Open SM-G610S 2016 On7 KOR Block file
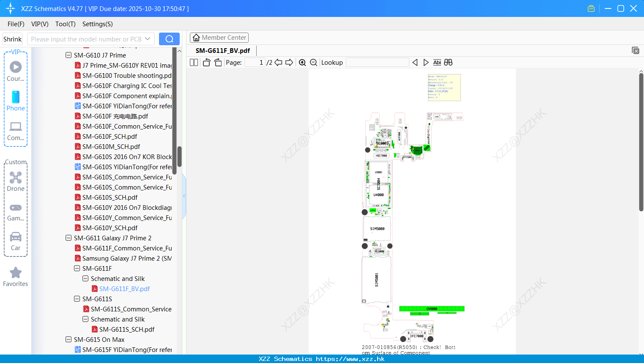The image size is (644, 363). coord(123,157)
